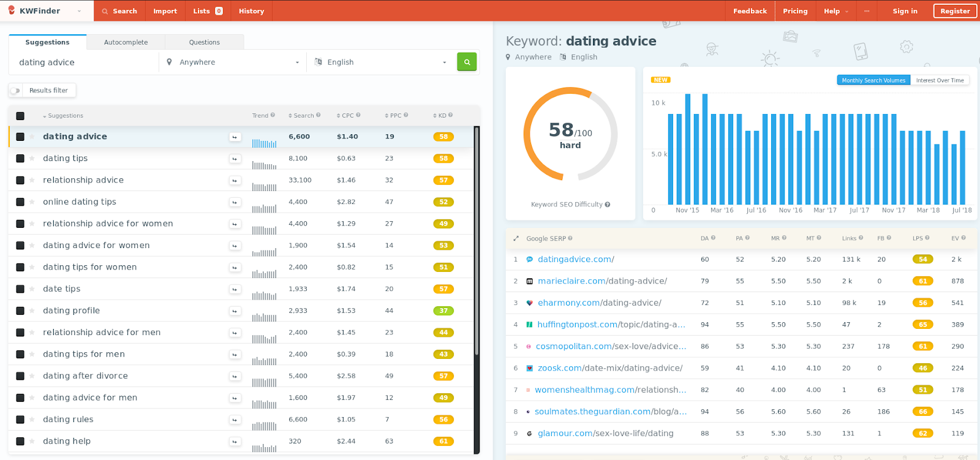Expand the KWFinder app switcher dropdown
980x460 pixels.
point(79,11)
